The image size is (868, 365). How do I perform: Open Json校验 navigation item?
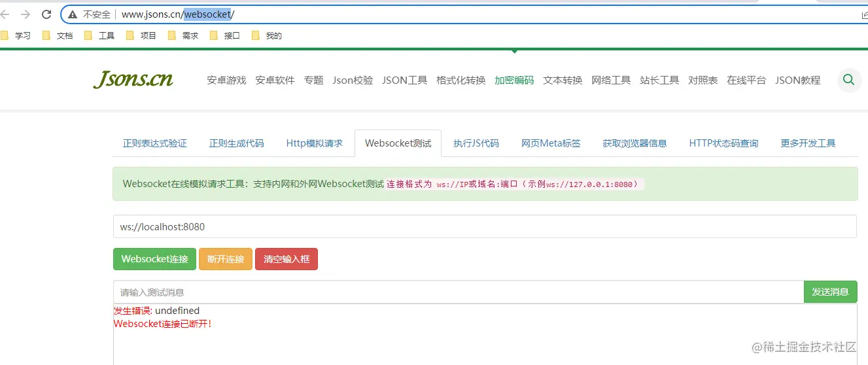(353, 80)
